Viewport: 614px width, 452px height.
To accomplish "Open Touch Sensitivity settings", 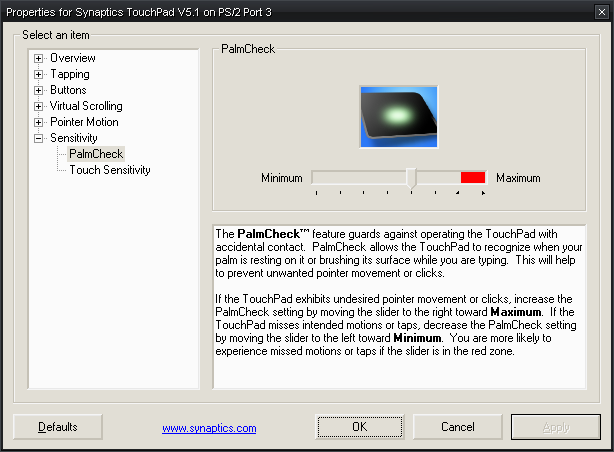I will 110,170.
